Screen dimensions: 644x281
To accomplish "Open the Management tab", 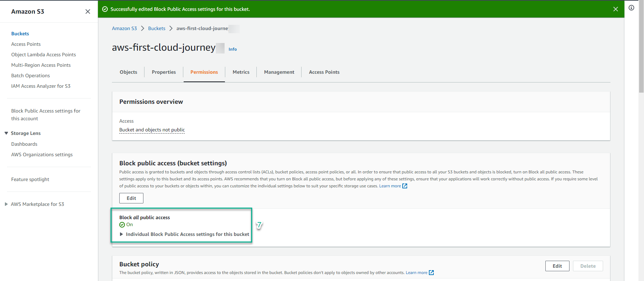I will (279, 72).
